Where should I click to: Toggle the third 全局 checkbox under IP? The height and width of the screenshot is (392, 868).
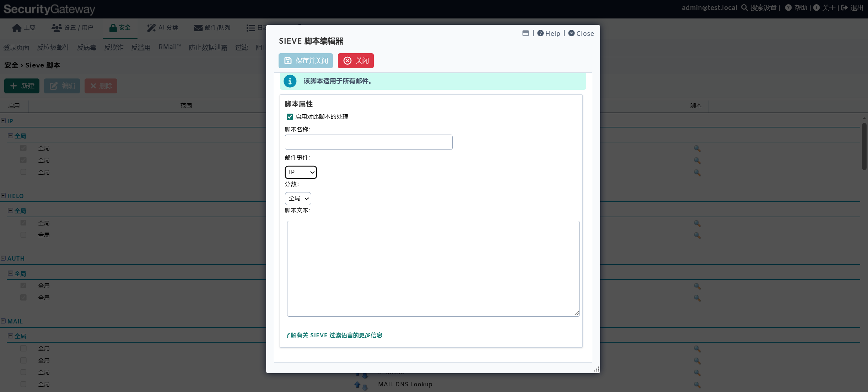click(23, 172)
